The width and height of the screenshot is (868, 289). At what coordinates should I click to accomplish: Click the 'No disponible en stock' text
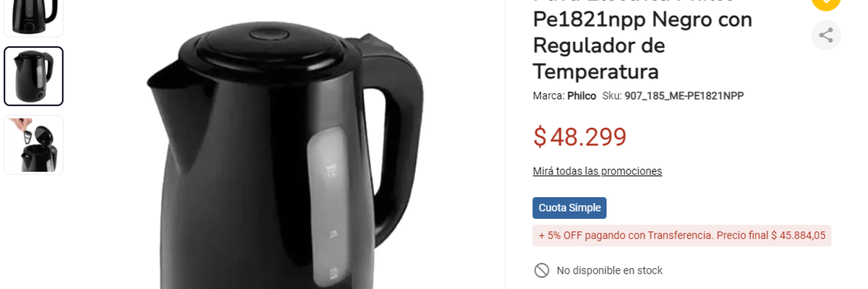[609, 270]
